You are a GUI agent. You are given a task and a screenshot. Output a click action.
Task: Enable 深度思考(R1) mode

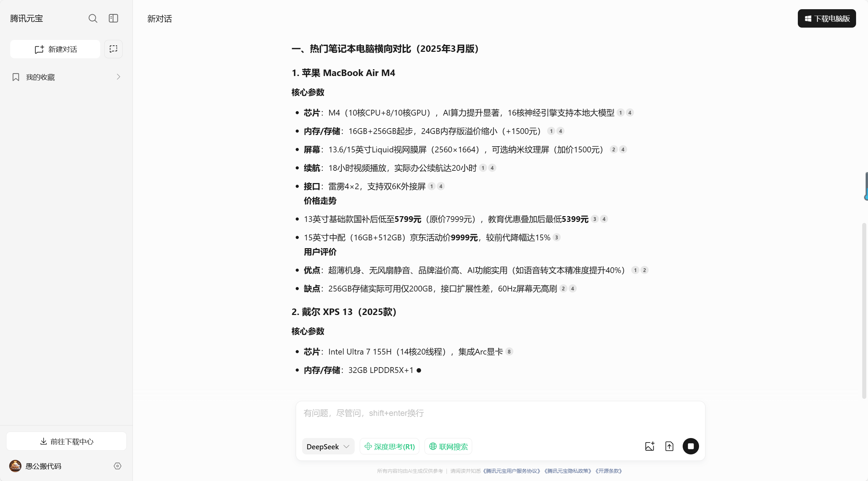click(389, 446)
